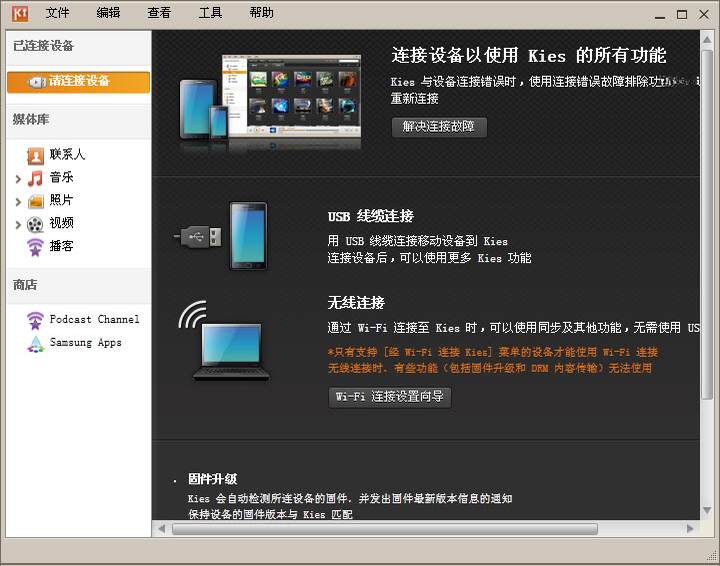Viewport: 720px width, 566px height.
Task: Click the 解决连接故障 button
Action: click(x=439, y=127)
